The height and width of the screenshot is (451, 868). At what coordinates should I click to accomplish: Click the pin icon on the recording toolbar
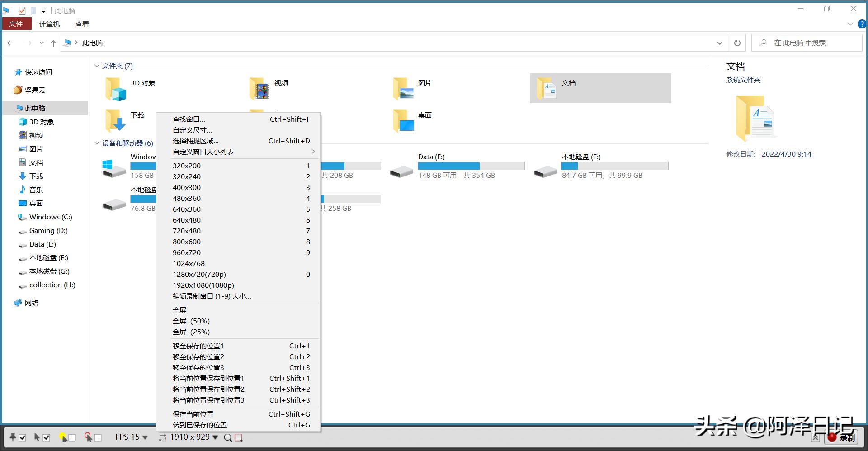(12, 437)
